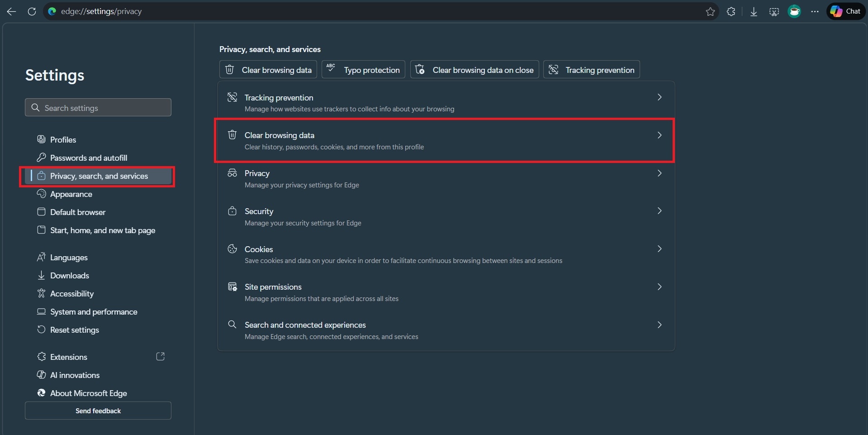Click the Clear browsing data on close button
This screenshot has height=435, width=868.
[x=474, y=69]
